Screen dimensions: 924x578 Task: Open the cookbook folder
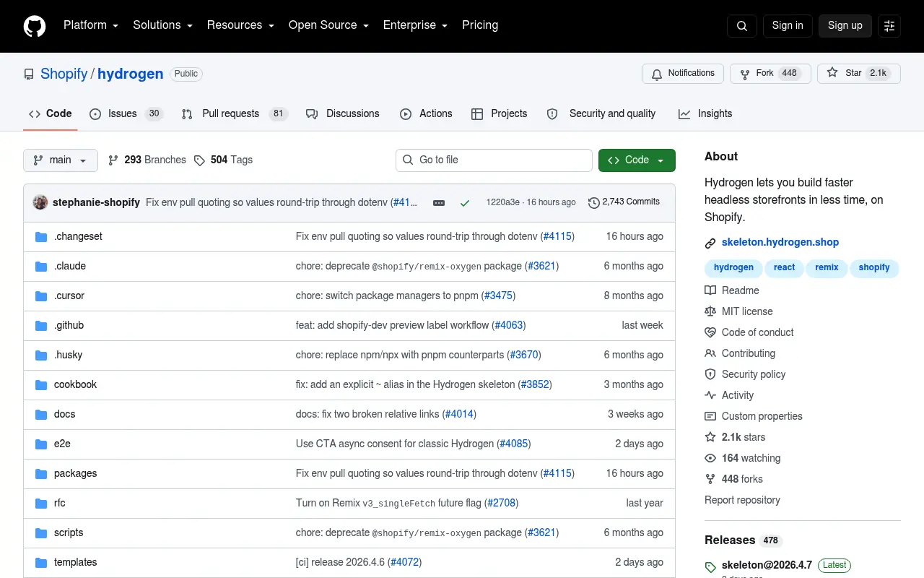(75, 384)
